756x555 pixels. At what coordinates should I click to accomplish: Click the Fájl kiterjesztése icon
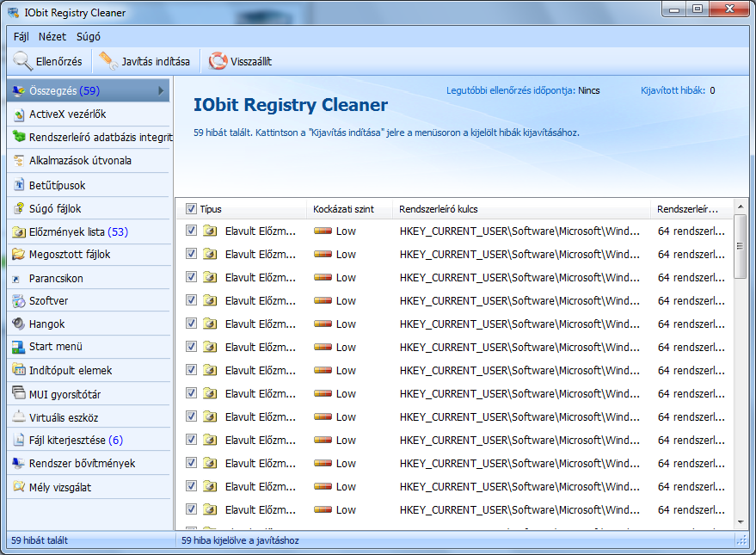tap(19, 440)
